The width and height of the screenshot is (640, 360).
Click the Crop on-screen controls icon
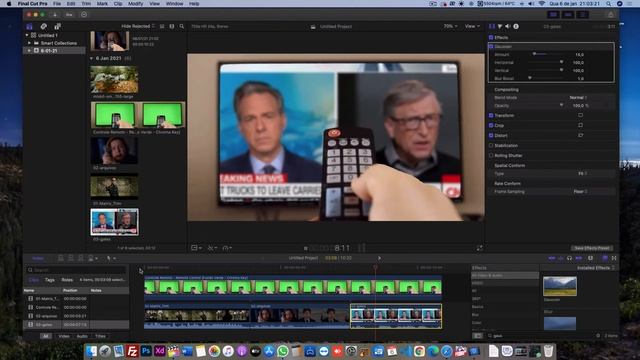tap(580, 125)
